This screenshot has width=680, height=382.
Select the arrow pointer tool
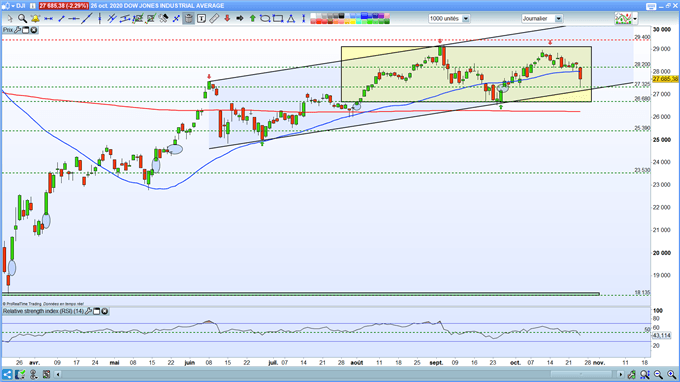pyautogui.click(x=10, y=19)
